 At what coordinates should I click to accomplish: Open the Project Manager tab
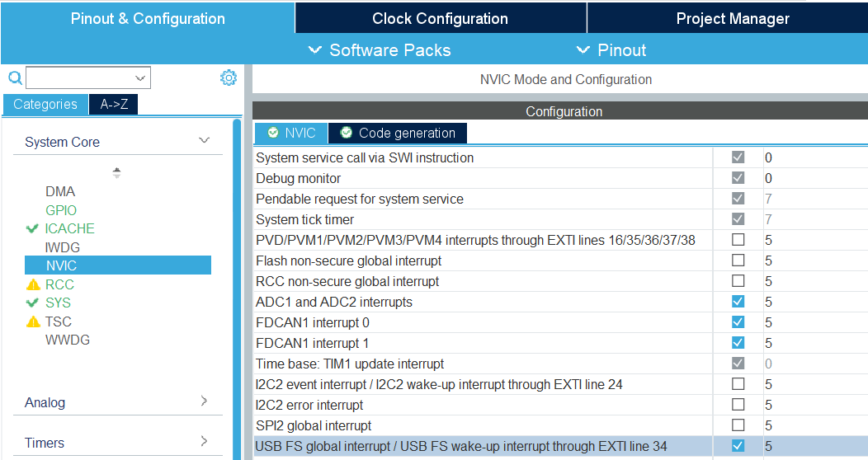coord(732,18)
